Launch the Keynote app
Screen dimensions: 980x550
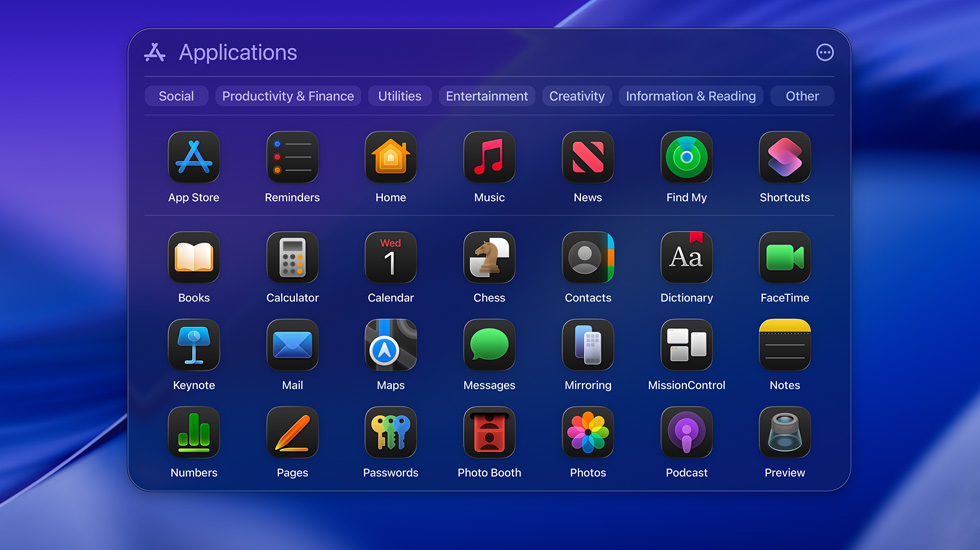[x=193, y=346]
